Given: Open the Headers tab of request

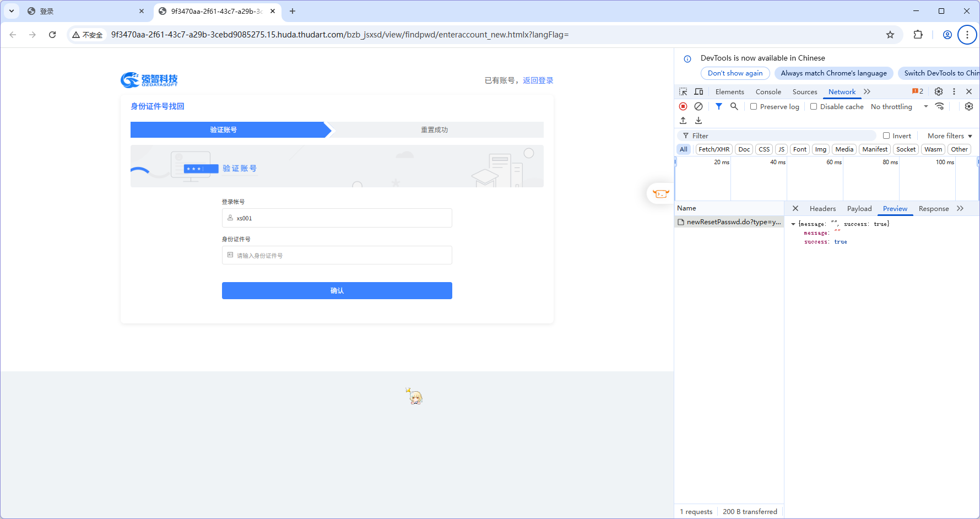Looking at the screenshot, I should 822,209.
